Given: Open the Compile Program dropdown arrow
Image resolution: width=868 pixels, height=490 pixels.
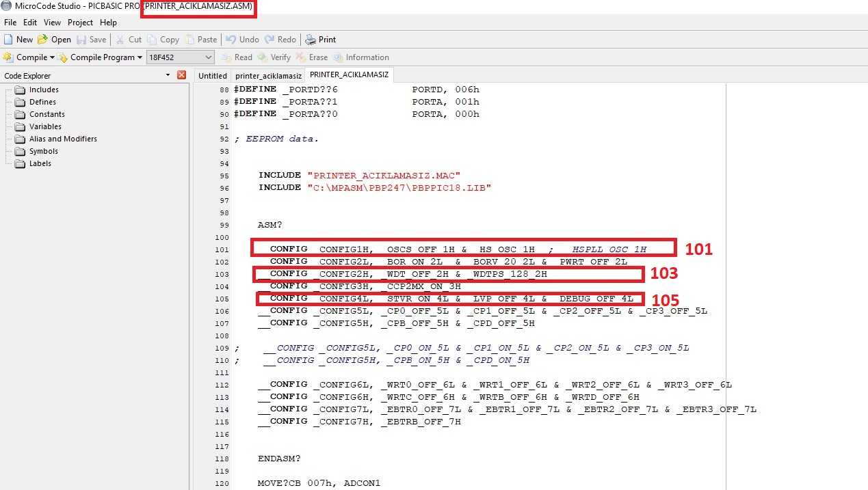Looking at the screenshot, I should 140,57.
